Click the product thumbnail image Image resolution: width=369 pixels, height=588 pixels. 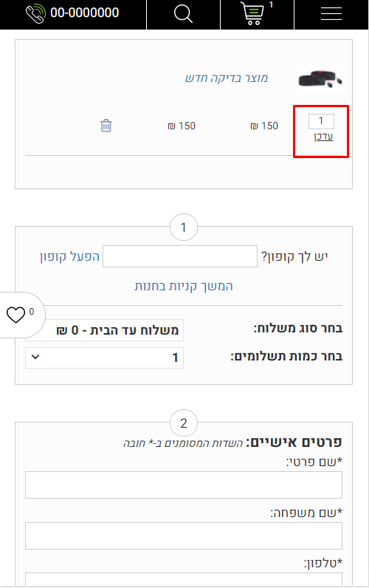pos(320,78)
